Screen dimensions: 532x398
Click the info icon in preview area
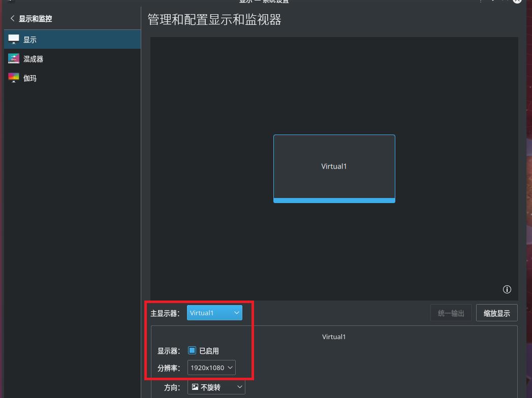(507, 289)
